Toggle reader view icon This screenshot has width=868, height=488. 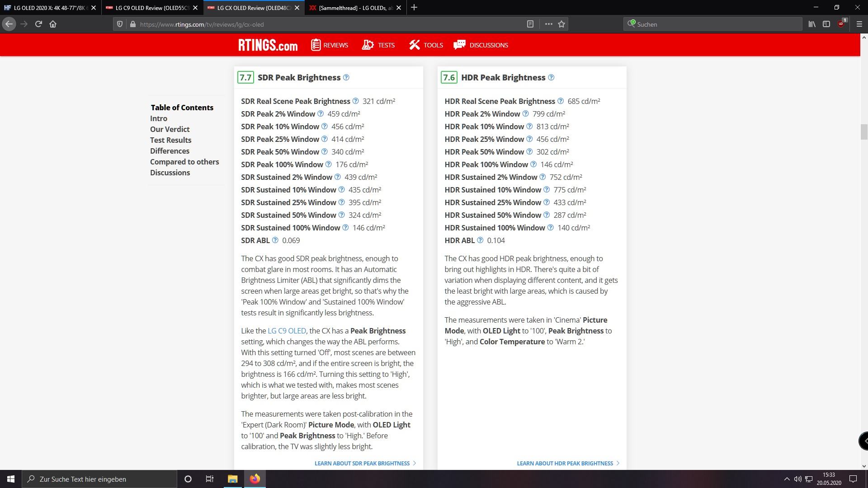(530, 24)
